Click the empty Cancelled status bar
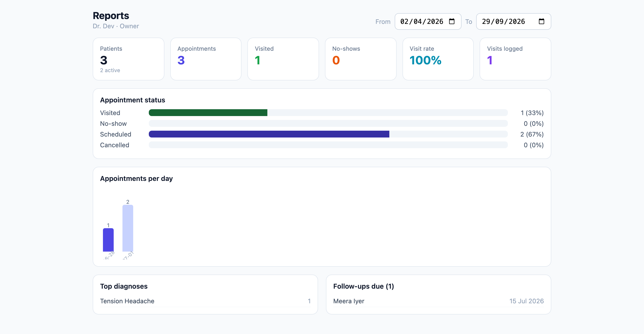Screen dimensions: 644x334 tap(328, 145)
